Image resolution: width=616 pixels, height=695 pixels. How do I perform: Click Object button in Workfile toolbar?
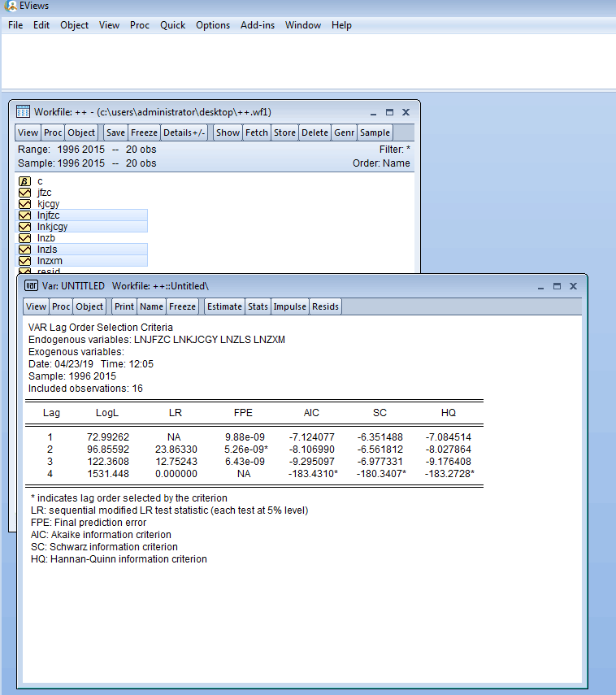81,132
